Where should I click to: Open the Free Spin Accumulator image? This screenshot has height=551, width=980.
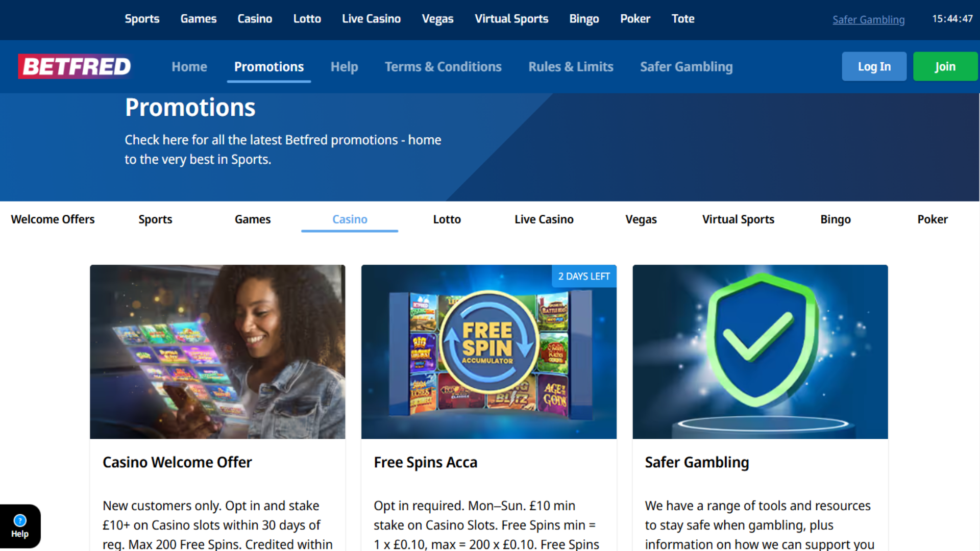point(488,352)
